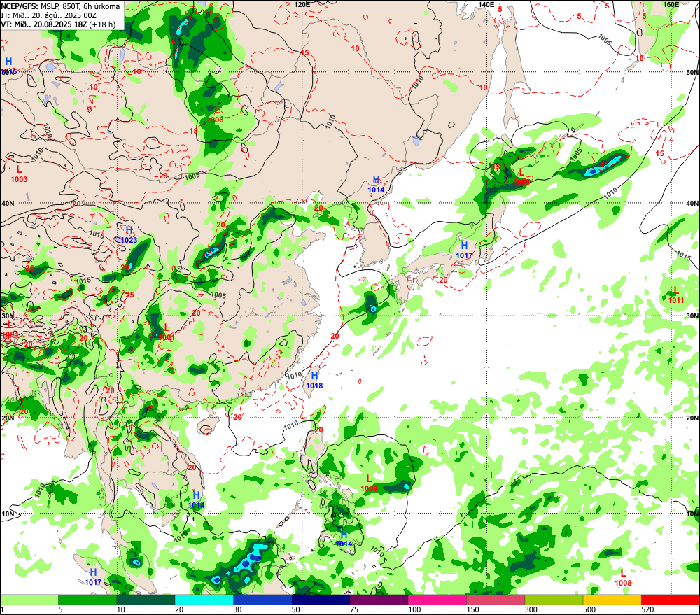
Task: Click the L 1003 marker at west edge
Action: coord(19,174)
